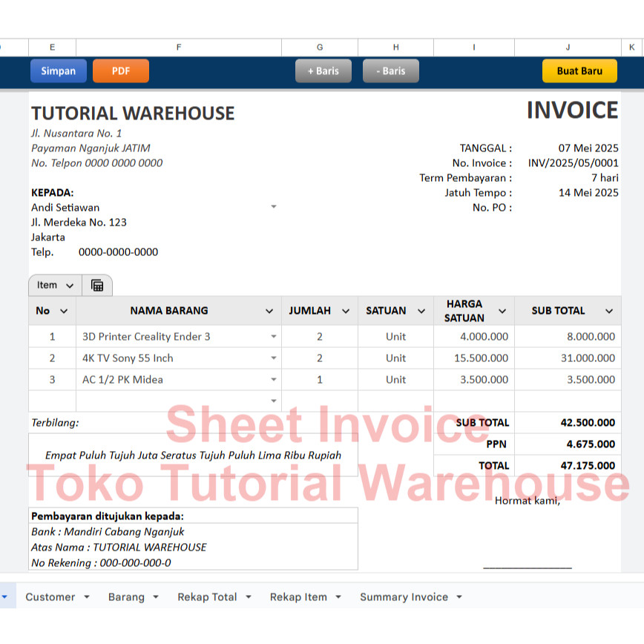This screenshot has height=644, width=644.
Task: Open the No column filter arrow
Action: pyautogui.click(x=64, y=311)
